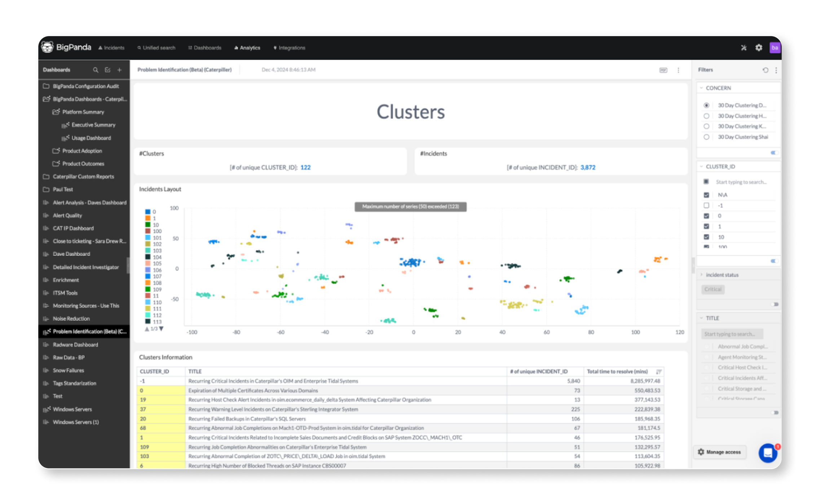The height and width of the screenshot is (504, 820).
Task: Collapse the CONCERN filter section
Action: pos(701,88)
